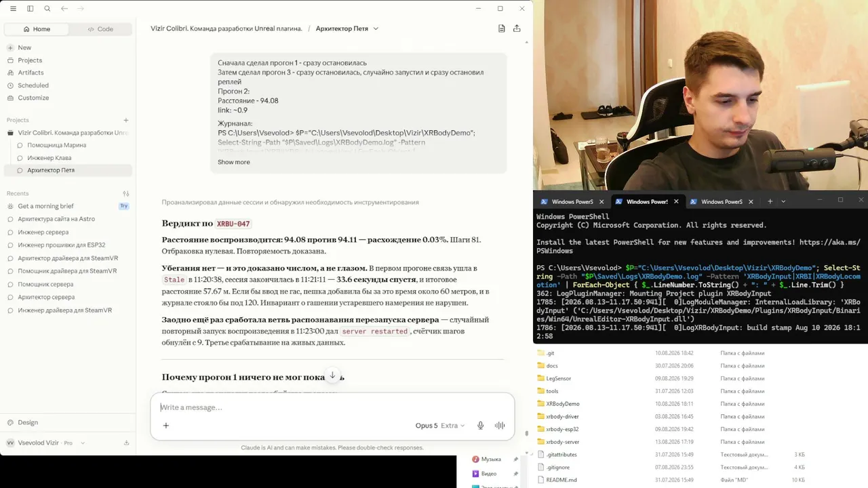Share the chat with the share icon

coord(517,28)
